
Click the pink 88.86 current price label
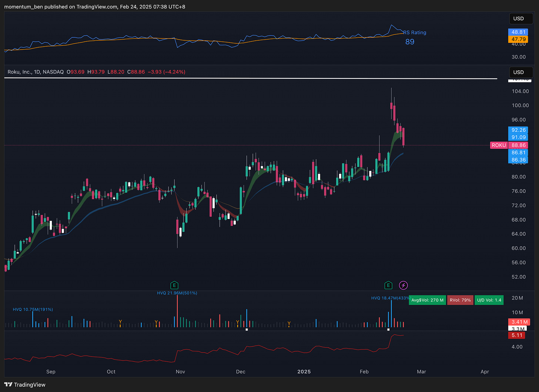tap(519, 145)
